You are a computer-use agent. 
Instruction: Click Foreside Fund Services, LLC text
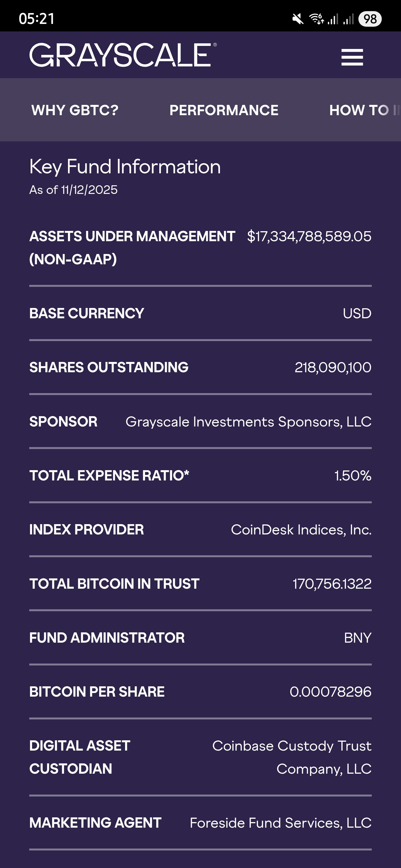click(280, 823)
